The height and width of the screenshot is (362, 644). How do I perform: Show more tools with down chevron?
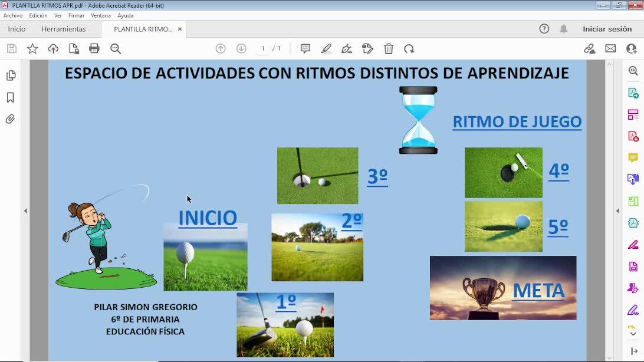pyautogui.click(x=633, y=334)
